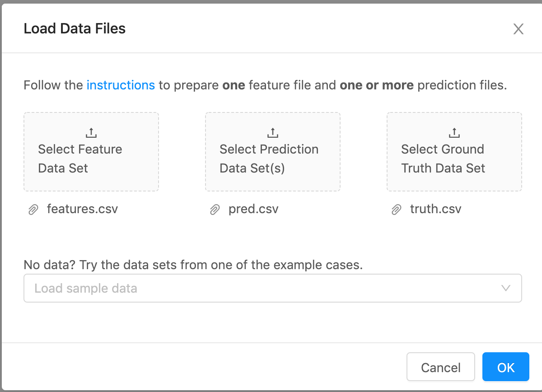The width and height of the screenshot is (542, 392).
Task: Close the Load Data Files dialog
Action: [x=518, y=29]
